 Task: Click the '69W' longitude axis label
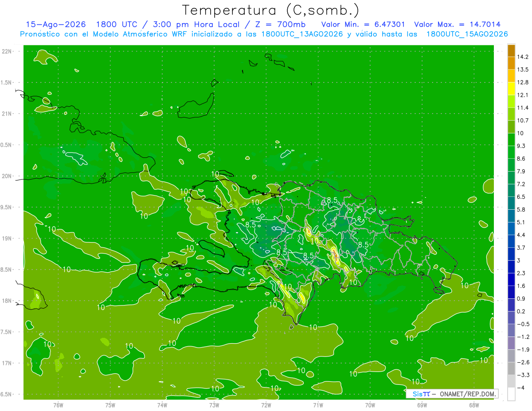(x=422, y=405)
